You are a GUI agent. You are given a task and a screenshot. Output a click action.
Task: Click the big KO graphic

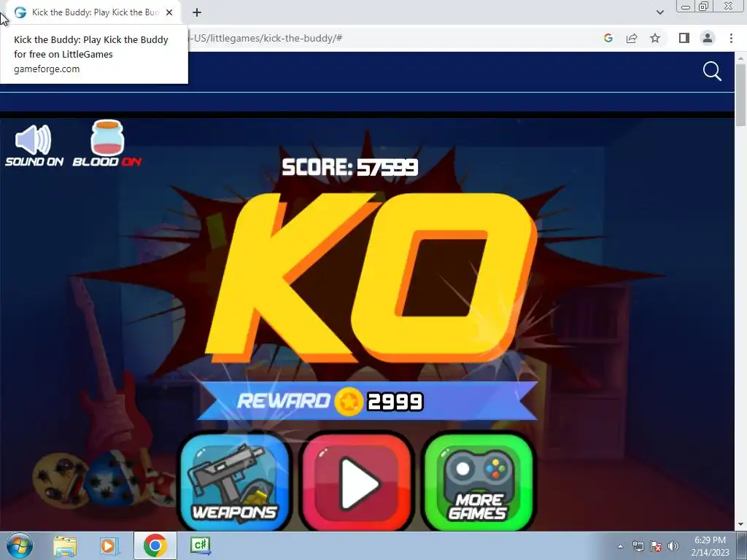coord(371,277)
